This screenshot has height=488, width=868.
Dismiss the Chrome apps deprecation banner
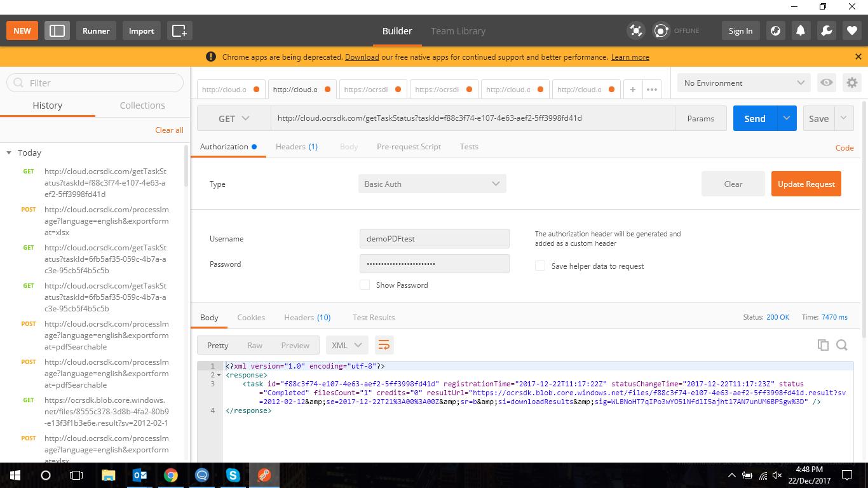tap(858, 57)
